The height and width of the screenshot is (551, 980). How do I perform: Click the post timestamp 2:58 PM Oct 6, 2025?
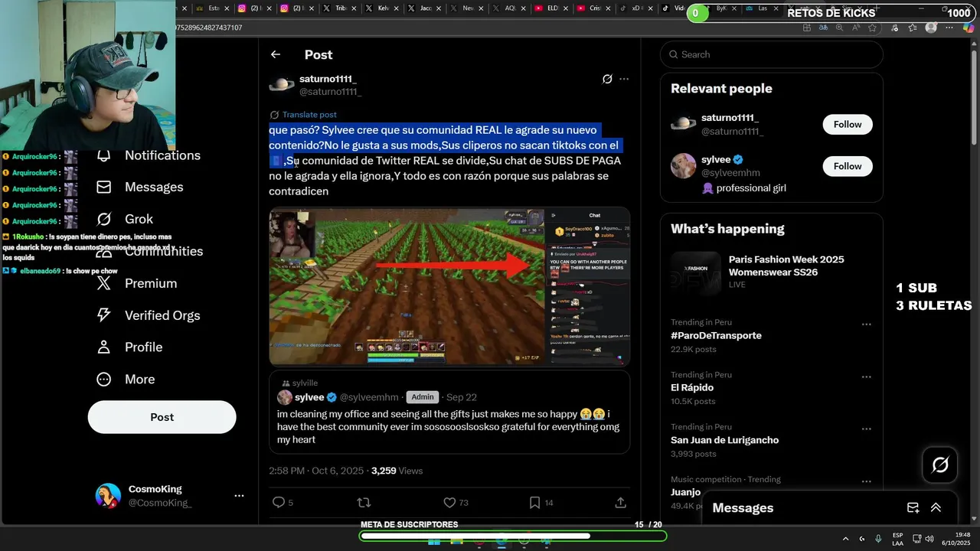click(x=315, y=471)
